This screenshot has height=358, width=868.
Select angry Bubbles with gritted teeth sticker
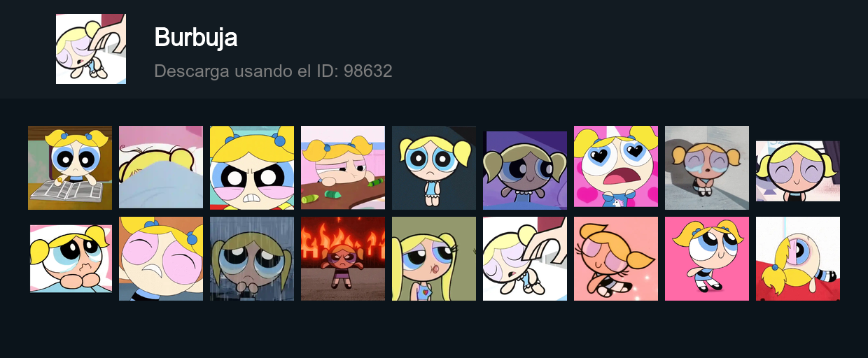coord(252,168)
